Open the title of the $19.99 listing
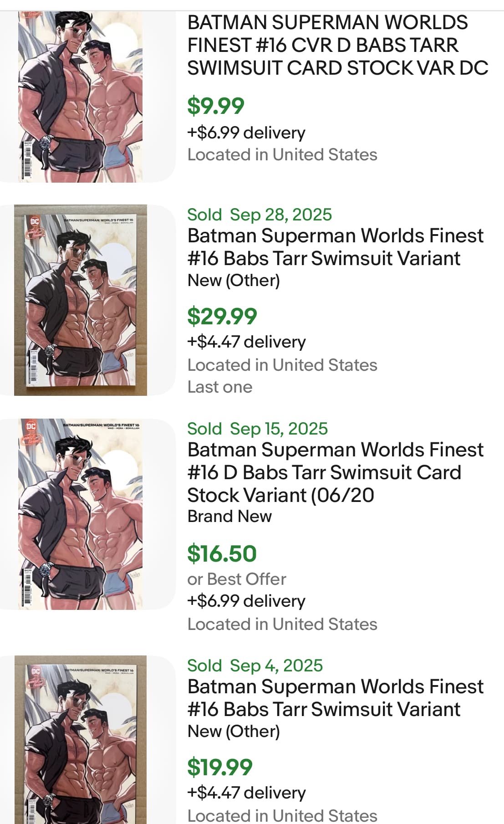Image resolution: width=504 pixels, height=824 pixels. click(335, 698)
